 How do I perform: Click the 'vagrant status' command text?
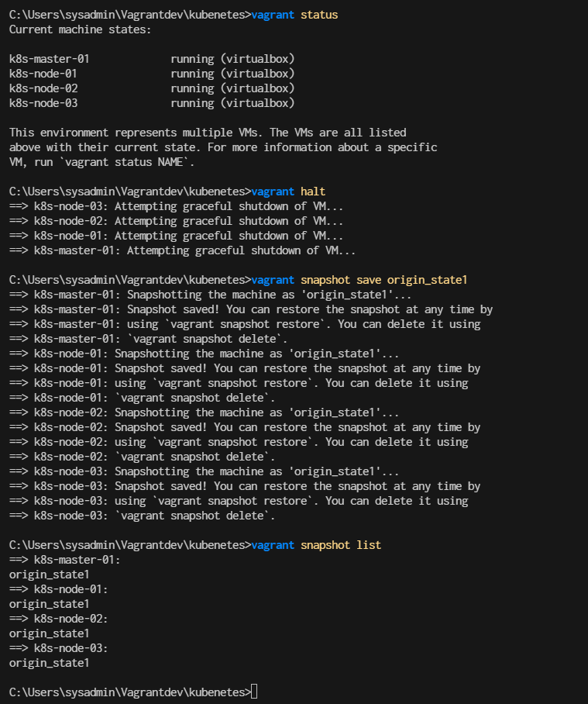click(x=294, y=15)
